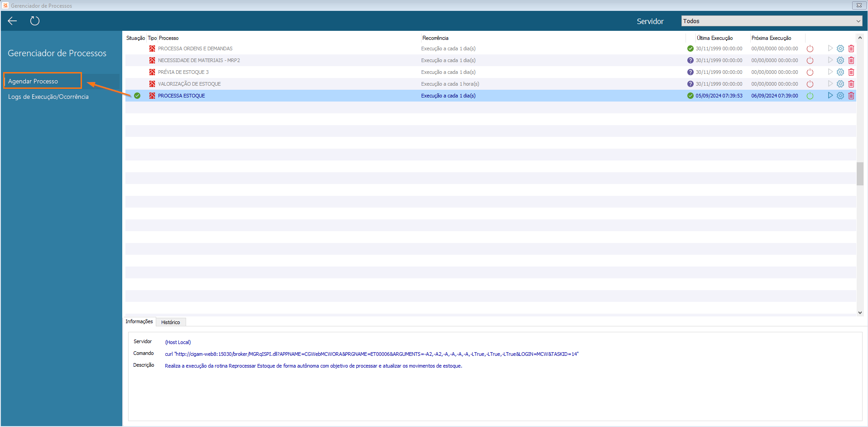Switch to the Informações tab
868x427 pixels.
139,321
